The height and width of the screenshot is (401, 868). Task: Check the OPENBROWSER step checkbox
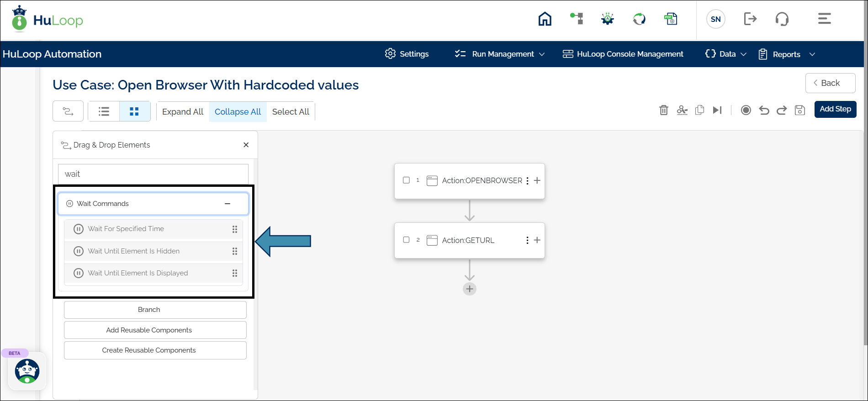[406, 180]
